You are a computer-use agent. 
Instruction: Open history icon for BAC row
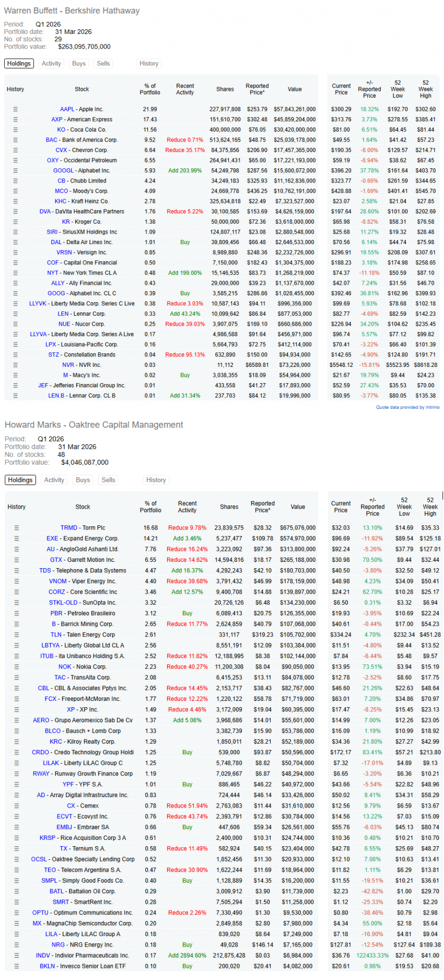pos(16,140)
